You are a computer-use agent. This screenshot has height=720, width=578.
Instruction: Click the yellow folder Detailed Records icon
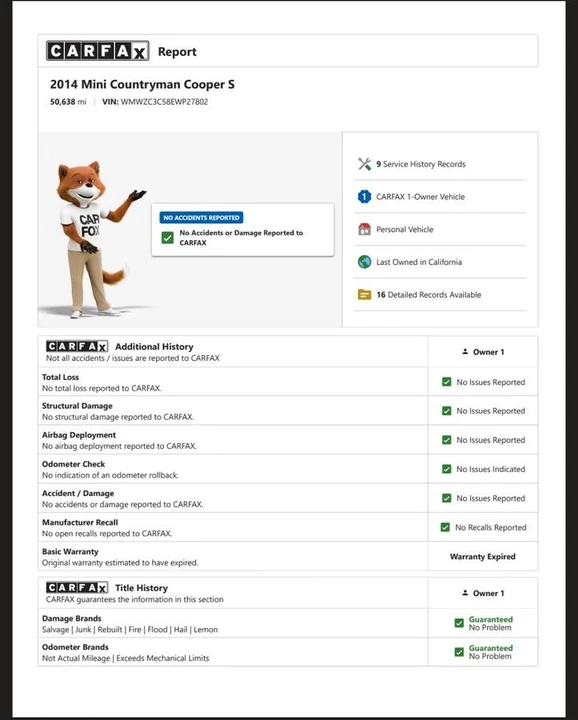click(x=365, y=294)
